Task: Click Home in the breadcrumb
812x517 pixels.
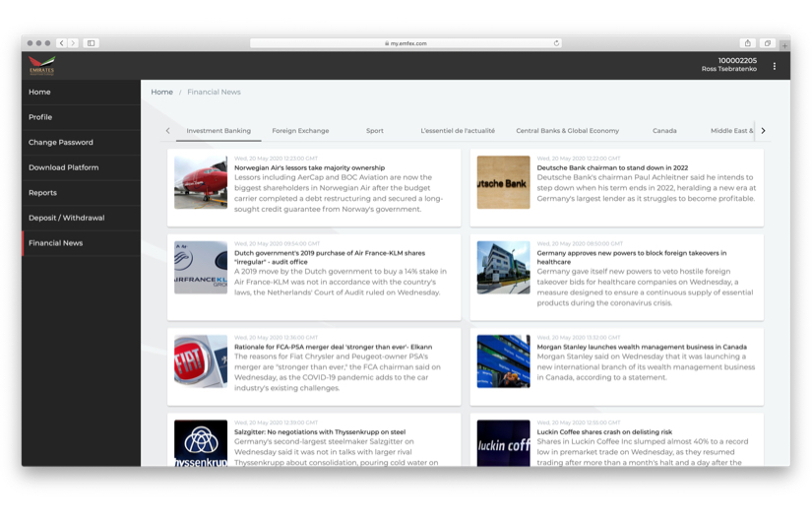Action: point(162,92)
